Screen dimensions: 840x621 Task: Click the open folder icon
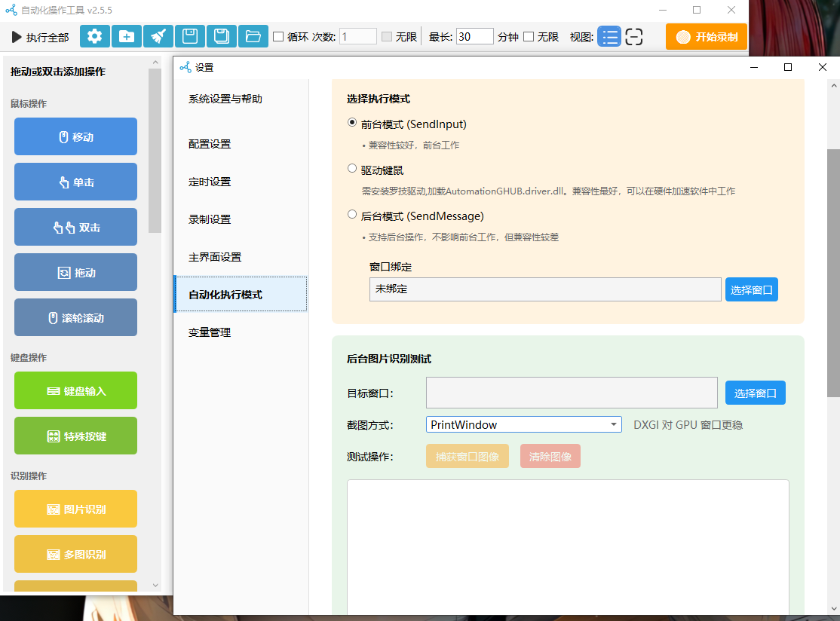[253, 36]
